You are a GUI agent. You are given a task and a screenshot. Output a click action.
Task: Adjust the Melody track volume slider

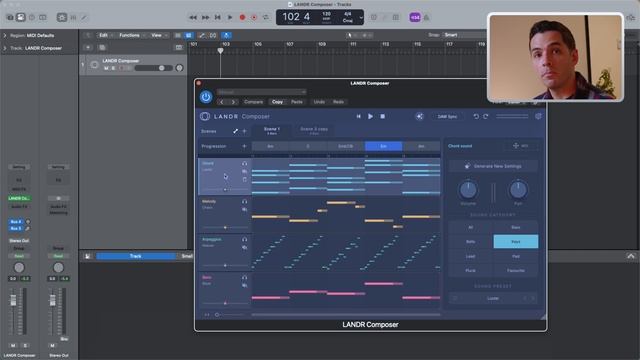pyautogui.click(x=225, y=227)
